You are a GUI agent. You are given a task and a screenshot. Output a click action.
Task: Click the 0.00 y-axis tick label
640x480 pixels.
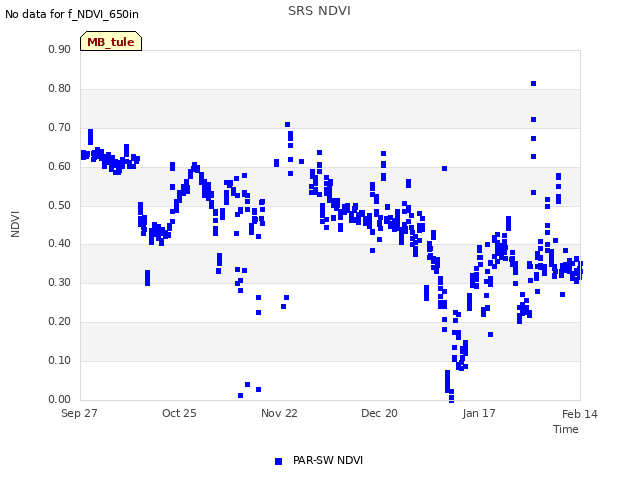coord(60,399)
